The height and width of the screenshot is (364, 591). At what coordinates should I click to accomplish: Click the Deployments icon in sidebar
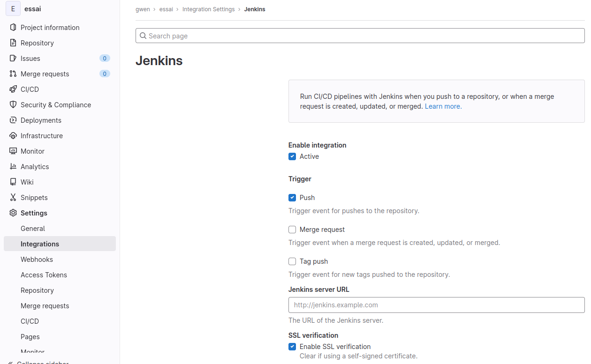13,120
